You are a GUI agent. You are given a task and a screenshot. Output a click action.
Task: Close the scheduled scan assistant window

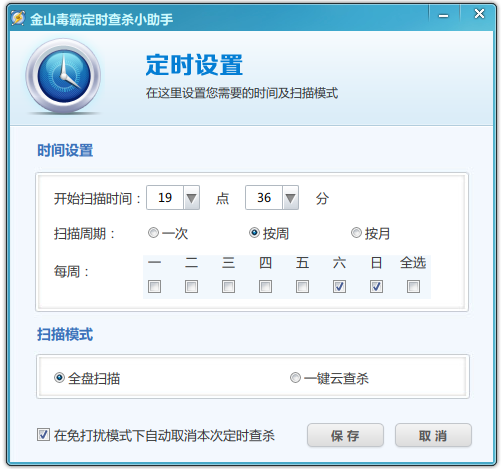tap(479, 14)
